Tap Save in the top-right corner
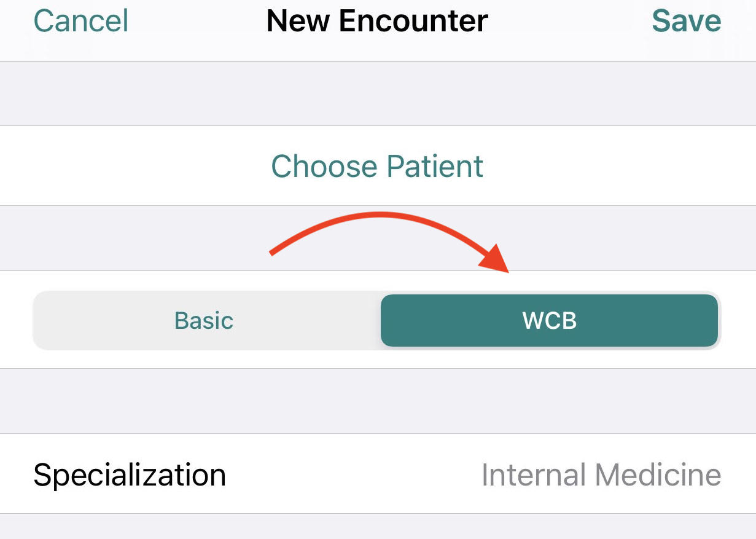 (x=687, y=20)
